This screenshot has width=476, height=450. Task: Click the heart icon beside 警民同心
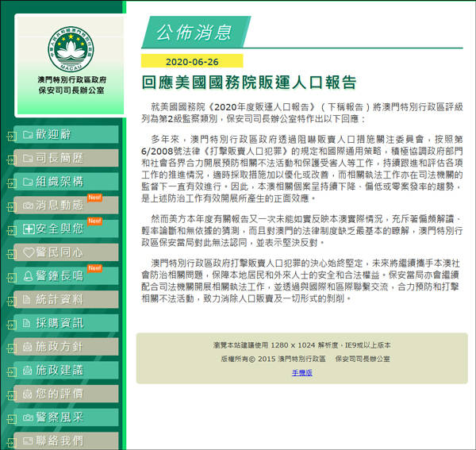(28, 252)
